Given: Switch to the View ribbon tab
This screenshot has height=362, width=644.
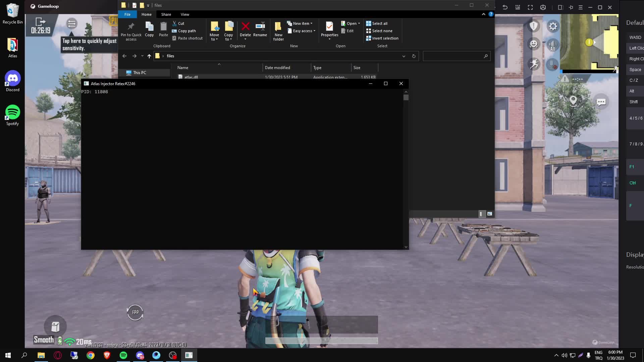Looking at the screenshot, I should (x=185, y=14).
